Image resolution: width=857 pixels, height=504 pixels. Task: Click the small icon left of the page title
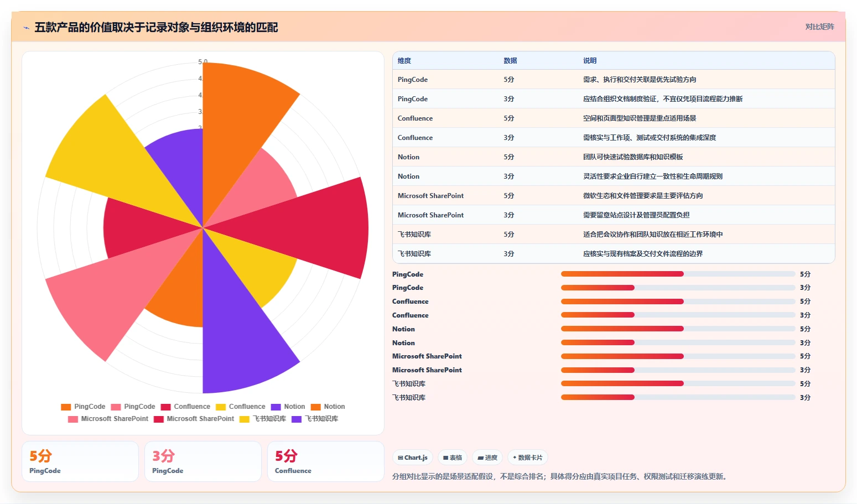point(26,27)
